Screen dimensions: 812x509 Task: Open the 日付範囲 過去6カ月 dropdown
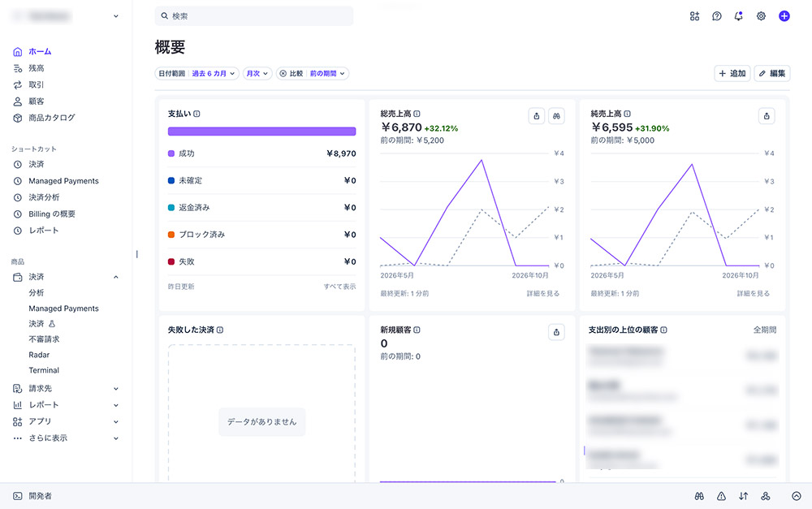coord(197,74)
